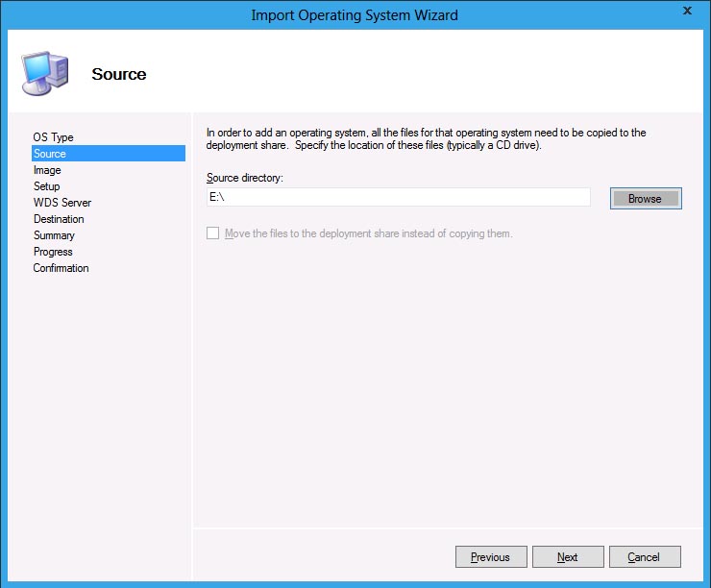The height and width of the screenshot is (588, 711).
Task: Proceed with the Next button
Action: [567, 557]
